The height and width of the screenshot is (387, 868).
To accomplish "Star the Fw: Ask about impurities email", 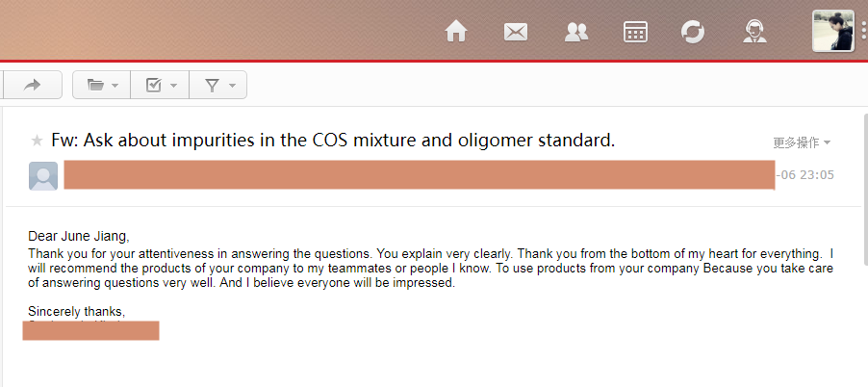I will point(37,141).
